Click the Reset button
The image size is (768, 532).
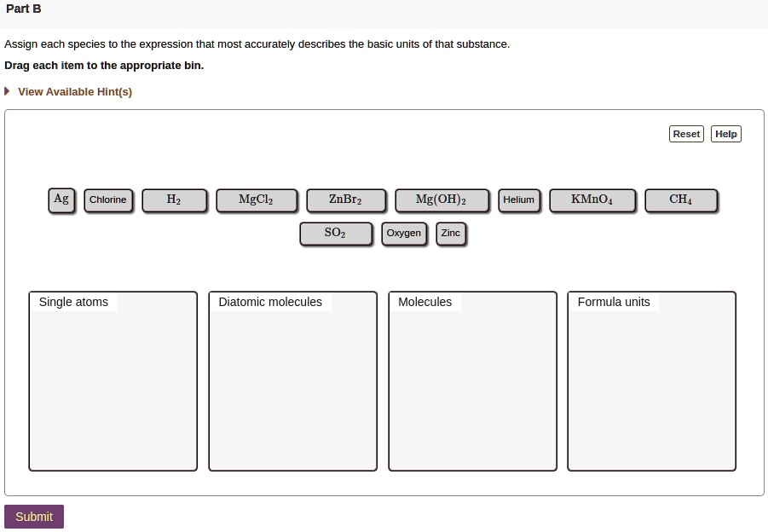[685, 133]
